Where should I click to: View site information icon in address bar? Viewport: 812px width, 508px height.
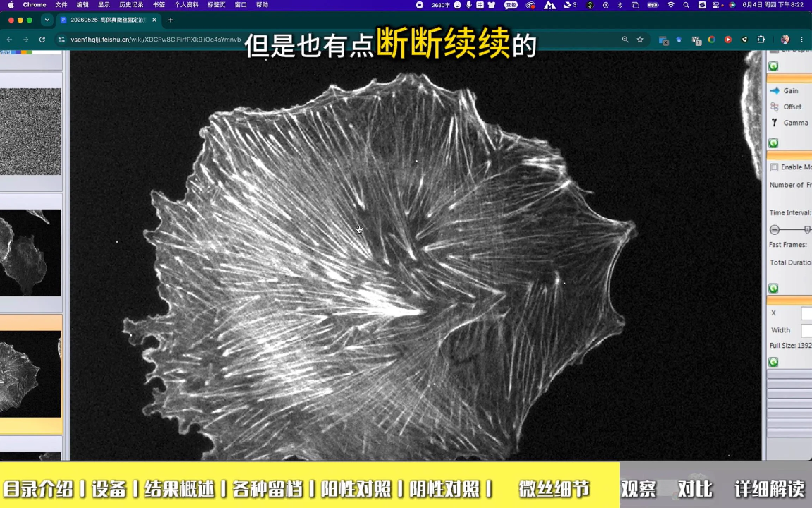click(62, 40)
